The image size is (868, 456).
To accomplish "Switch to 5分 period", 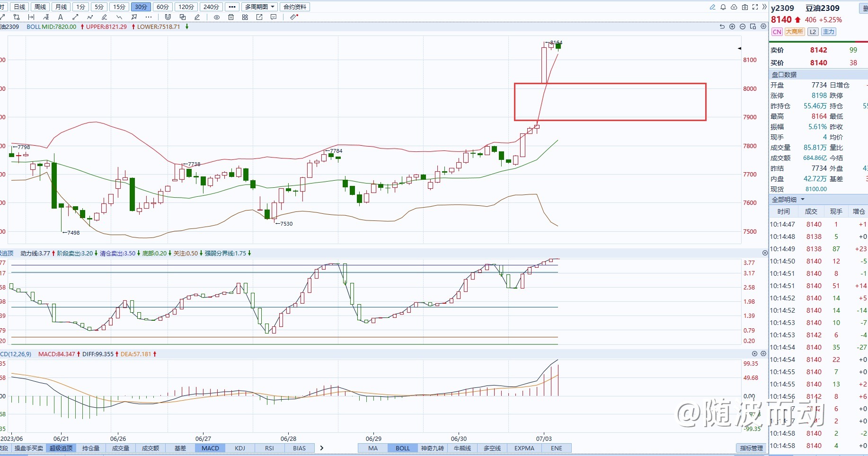I will (99, 7).
